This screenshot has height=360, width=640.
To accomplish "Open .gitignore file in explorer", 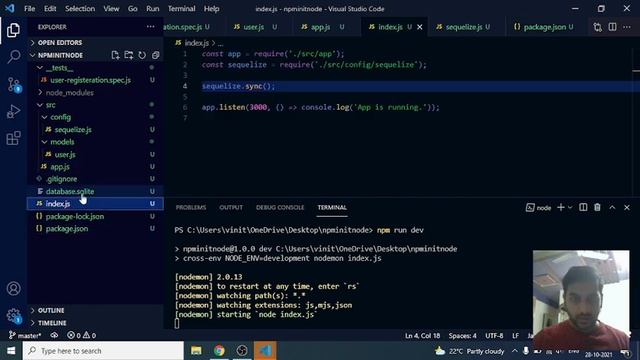I will (62, 179).
